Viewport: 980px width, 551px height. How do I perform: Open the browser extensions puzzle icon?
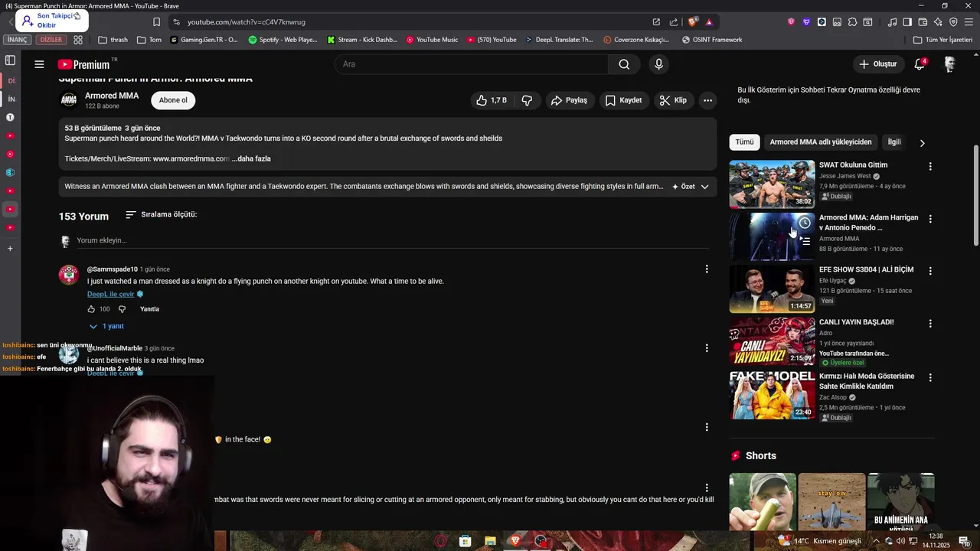tap(852, 22)
